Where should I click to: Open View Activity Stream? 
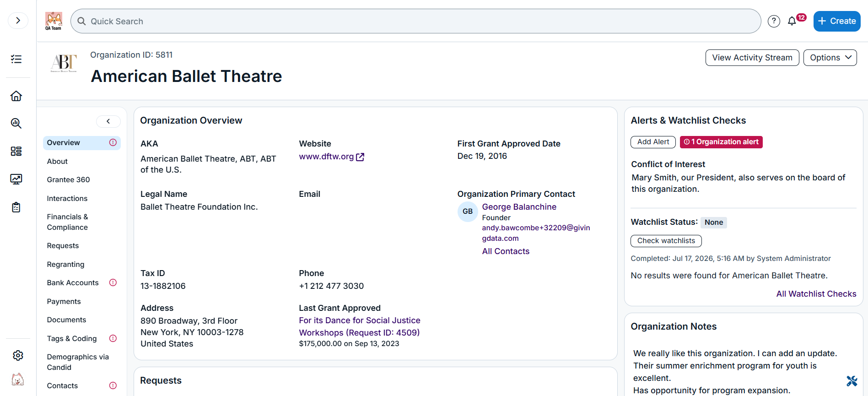(x=752, y=58)
